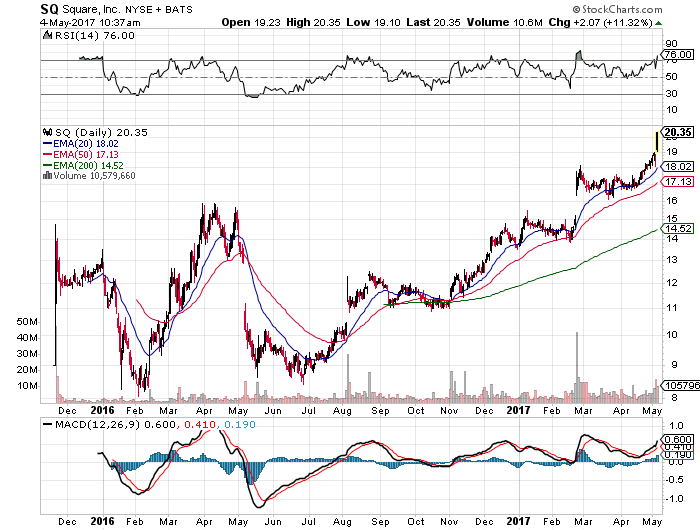Screen dimensions: 700x530
Task: Click the 0.600 MACD value tag
Action: point(678,439)
